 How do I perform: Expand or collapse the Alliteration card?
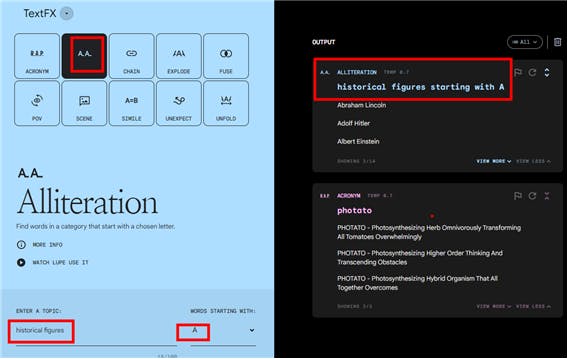click(x=547, y=73)
